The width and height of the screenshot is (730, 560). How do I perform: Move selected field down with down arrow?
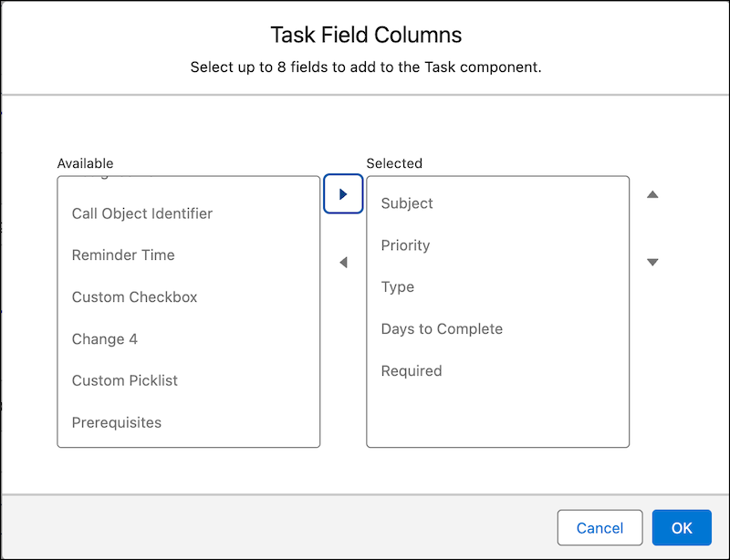coord(652,262)
